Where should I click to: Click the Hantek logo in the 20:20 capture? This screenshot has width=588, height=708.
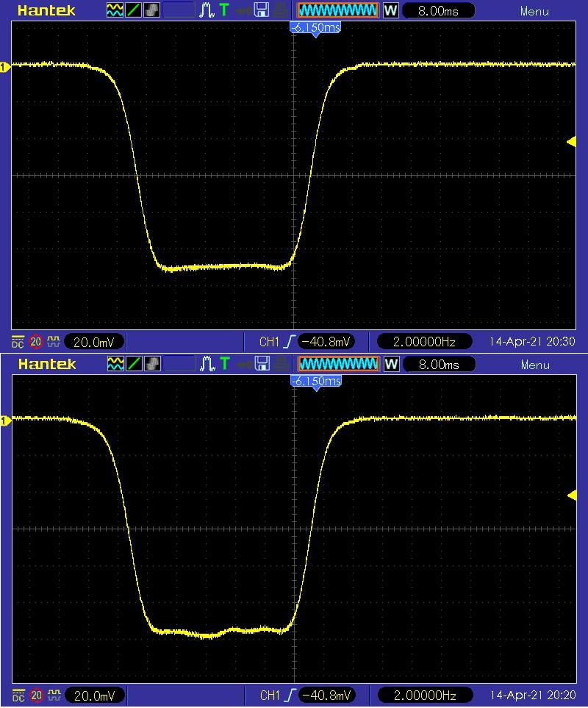point(47,364)
